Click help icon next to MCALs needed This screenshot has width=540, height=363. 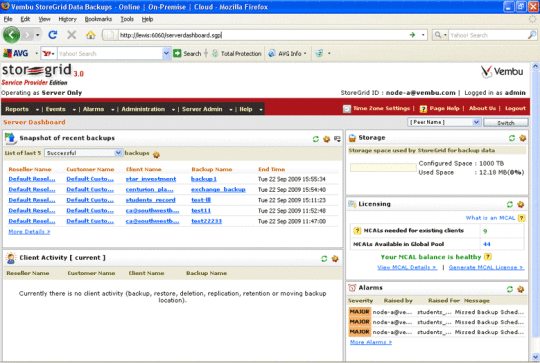pos(357,230)
